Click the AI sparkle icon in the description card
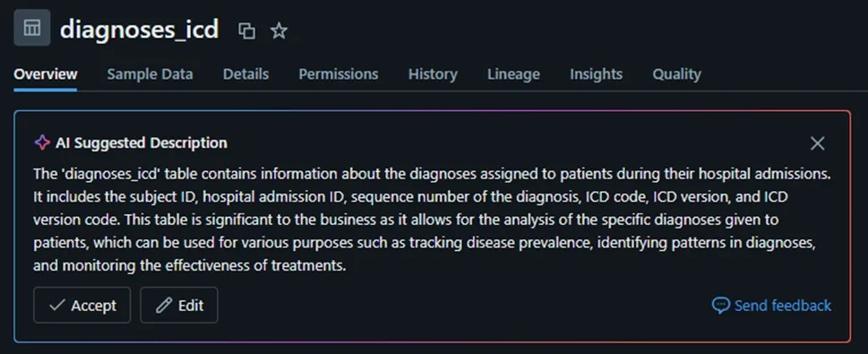 tap(42, 142)
